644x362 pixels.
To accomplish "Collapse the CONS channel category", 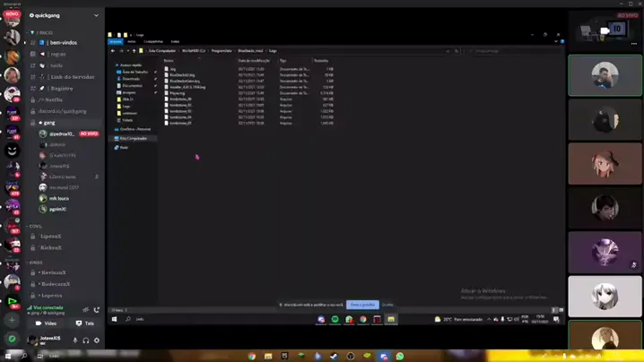I will [x=36, y=226].
